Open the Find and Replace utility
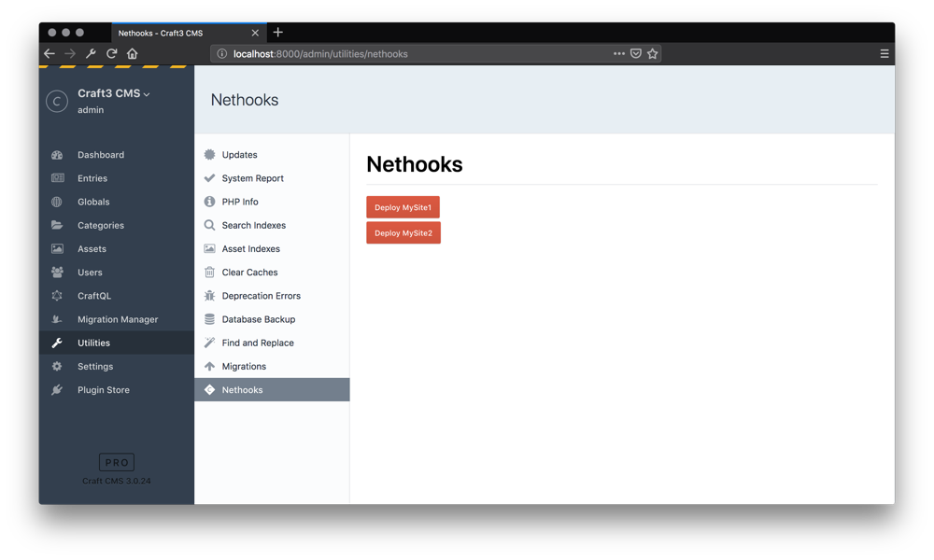 pos(272,343)
